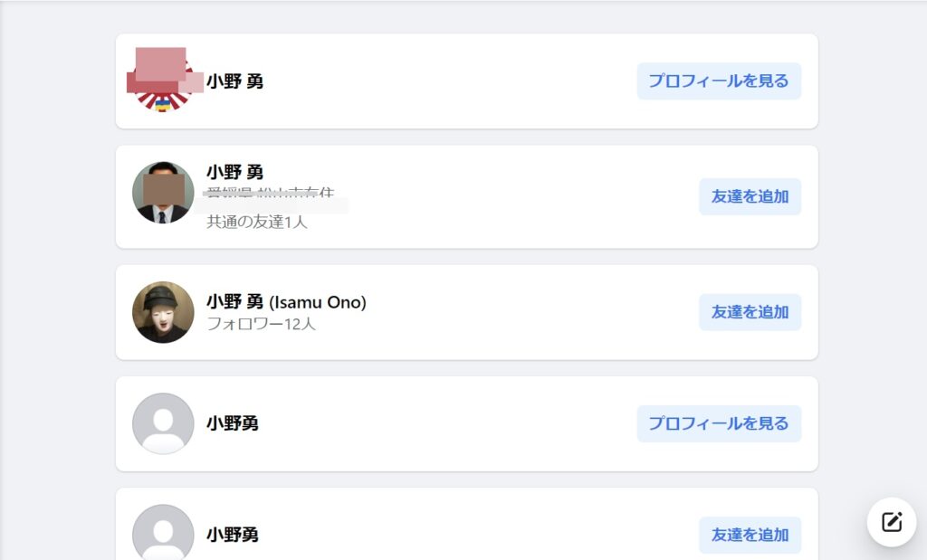Click the 小野 勇 name above 共通の友達1人
The height and width of the screenshot is (560, 927).
pyautogui.click(x=234, y=172)
